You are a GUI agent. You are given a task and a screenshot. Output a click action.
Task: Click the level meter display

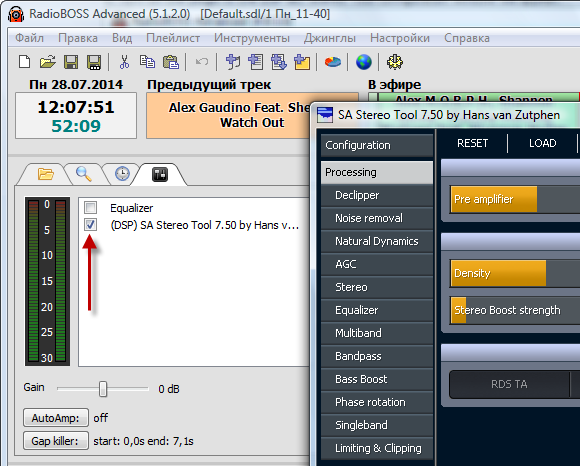(x=47, y=281)
